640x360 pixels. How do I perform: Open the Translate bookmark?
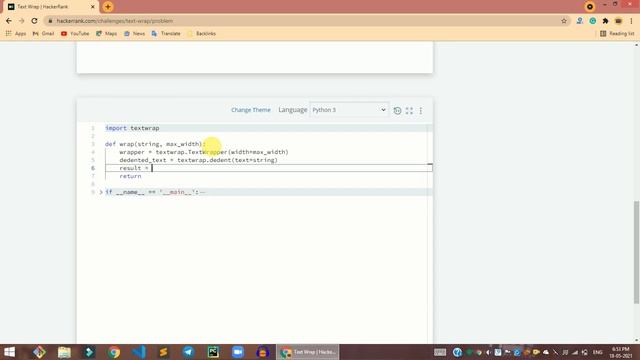point(166,33)
